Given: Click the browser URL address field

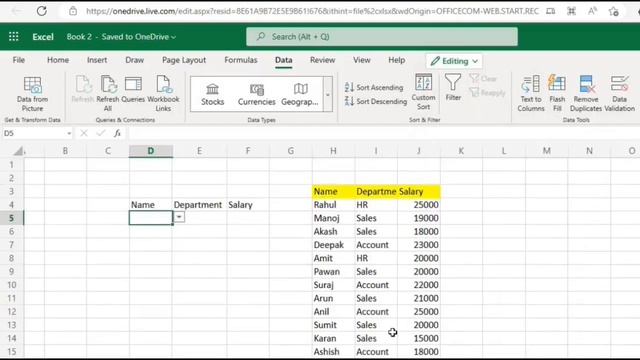Looking at the screenshot, I should (x=312, y=11).
